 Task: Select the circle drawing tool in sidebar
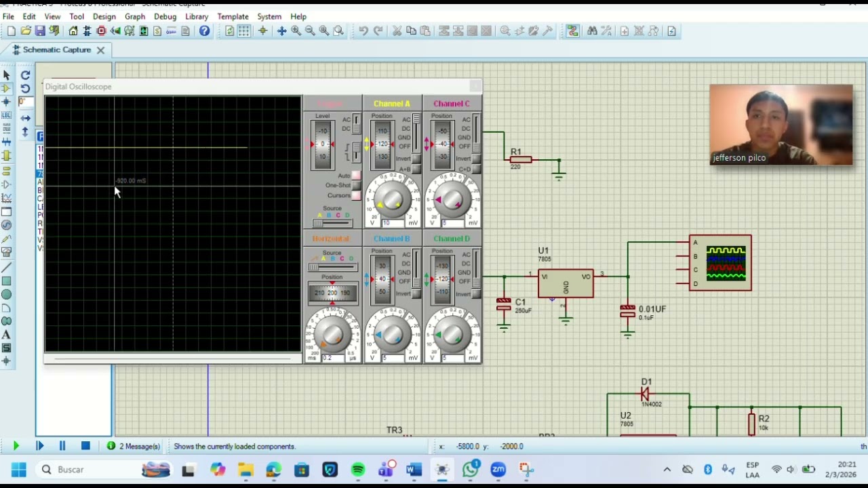click(6, 295)
